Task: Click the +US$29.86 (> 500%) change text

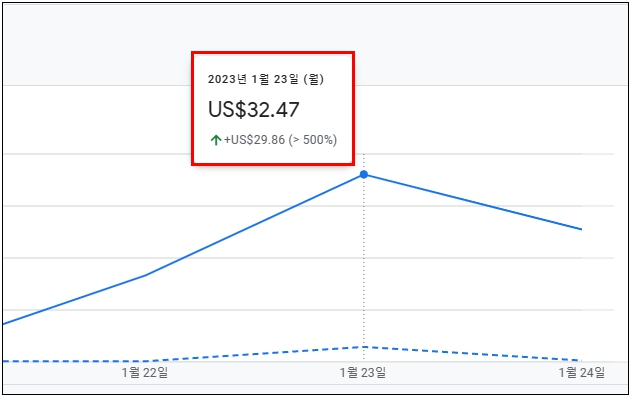Action: pyautogui.click(x=280, y=140)
